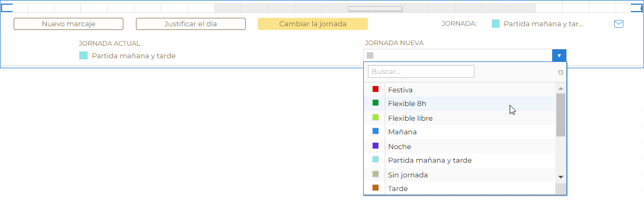This screenshot has width=644, height=201.
Task: Click the purple Noche color swatch
Action: 375,145
